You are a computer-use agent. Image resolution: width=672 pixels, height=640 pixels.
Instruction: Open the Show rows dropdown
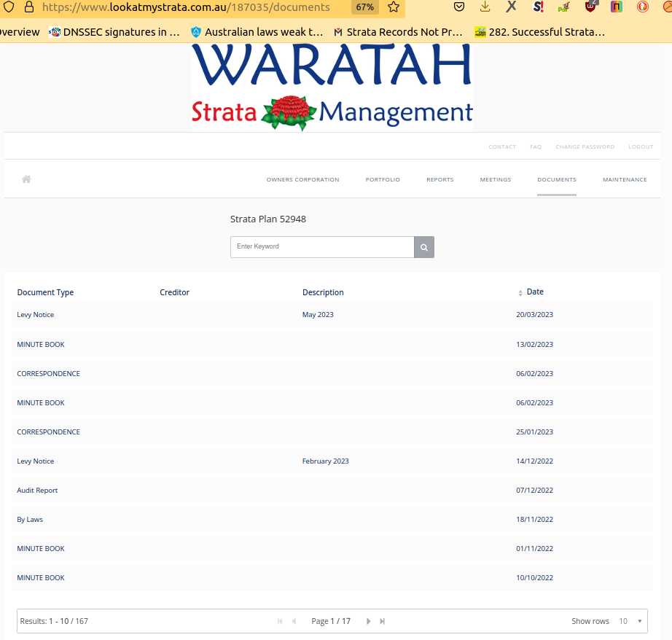(630, 621)
